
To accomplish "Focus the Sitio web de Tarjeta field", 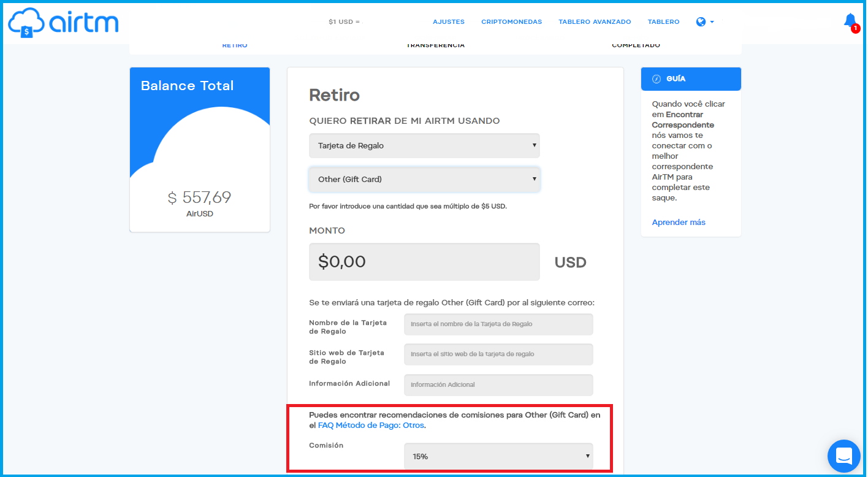I will (498, 354).
